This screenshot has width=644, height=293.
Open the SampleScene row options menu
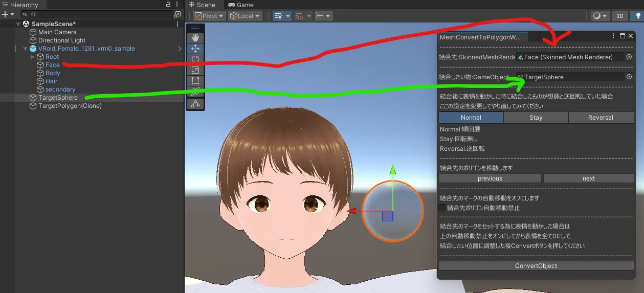(177, 24)
